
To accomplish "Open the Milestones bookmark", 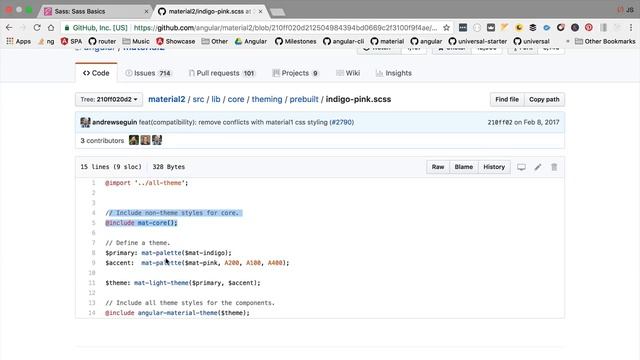I will tap(296, 41).
